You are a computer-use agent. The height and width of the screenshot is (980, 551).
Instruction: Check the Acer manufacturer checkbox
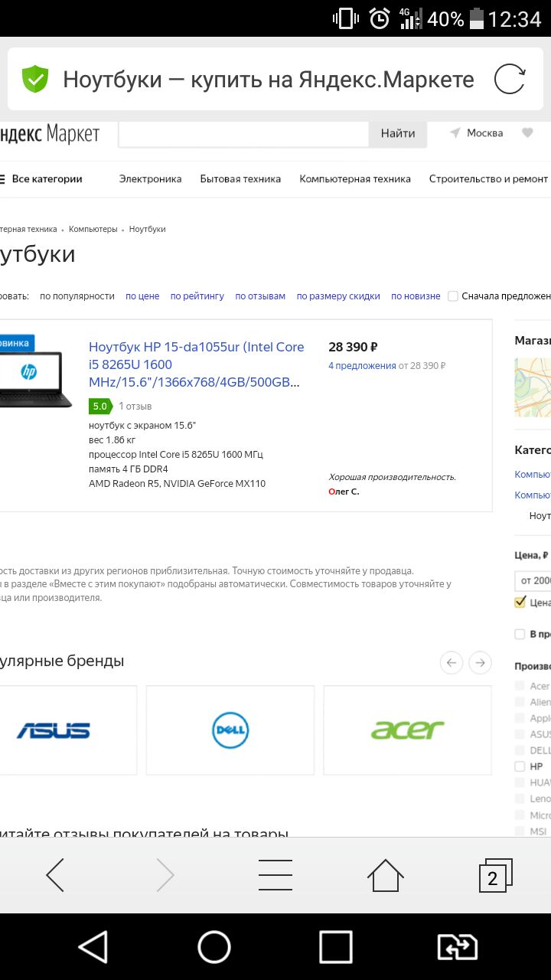click(520, 686)
